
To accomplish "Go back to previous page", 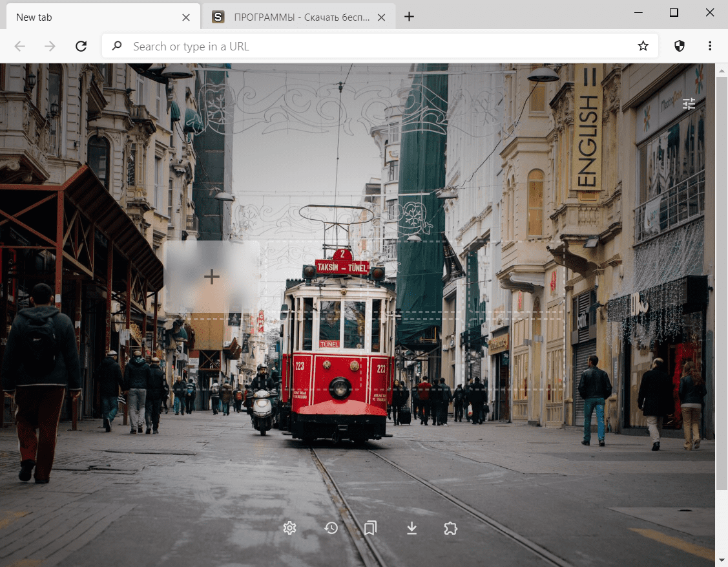I will (x=20, y=46).
